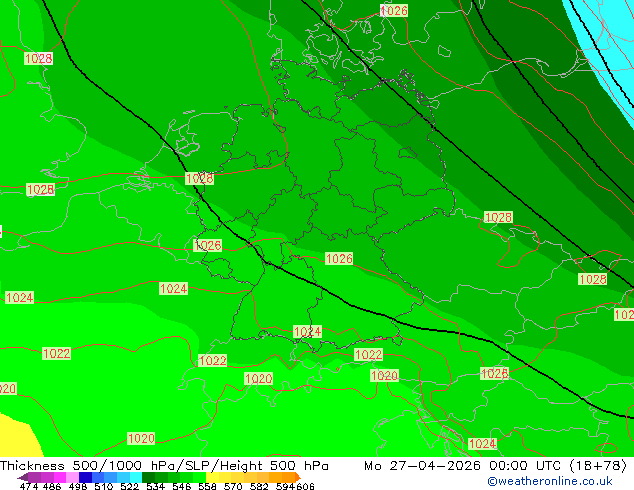Click the map title 'Thickness 500/1000 hPa/SLP/Height 500 hPa'

164,466
